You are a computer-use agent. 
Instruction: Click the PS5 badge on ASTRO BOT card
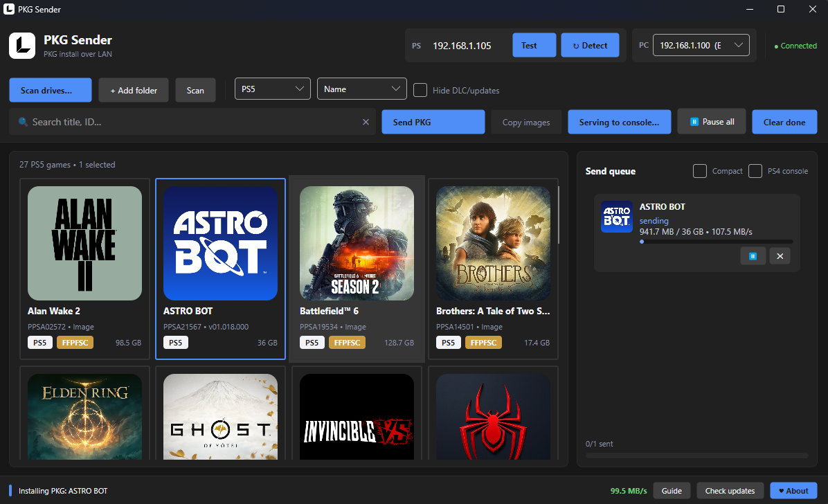176,343
